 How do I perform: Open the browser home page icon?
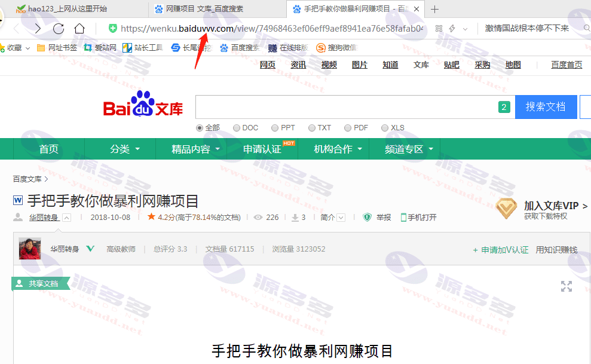tap(79, 28)
